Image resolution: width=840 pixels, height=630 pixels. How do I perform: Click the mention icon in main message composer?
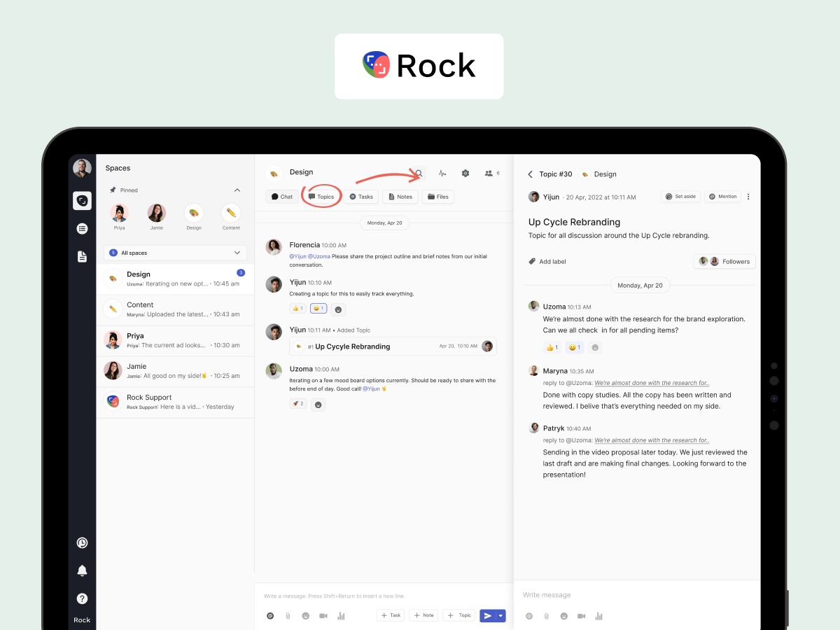(x=270, y=616)
